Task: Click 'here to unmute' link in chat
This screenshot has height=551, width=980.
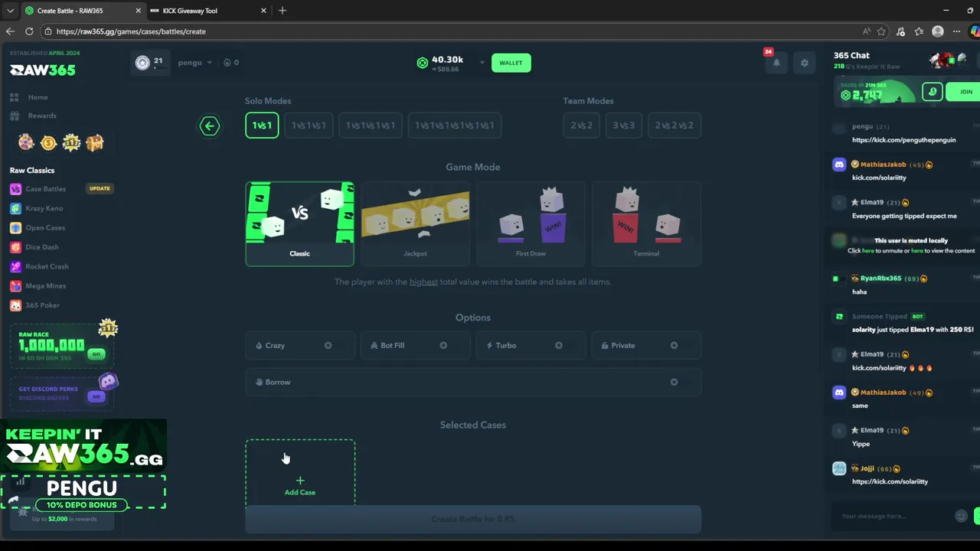Action: pos(867,250)
